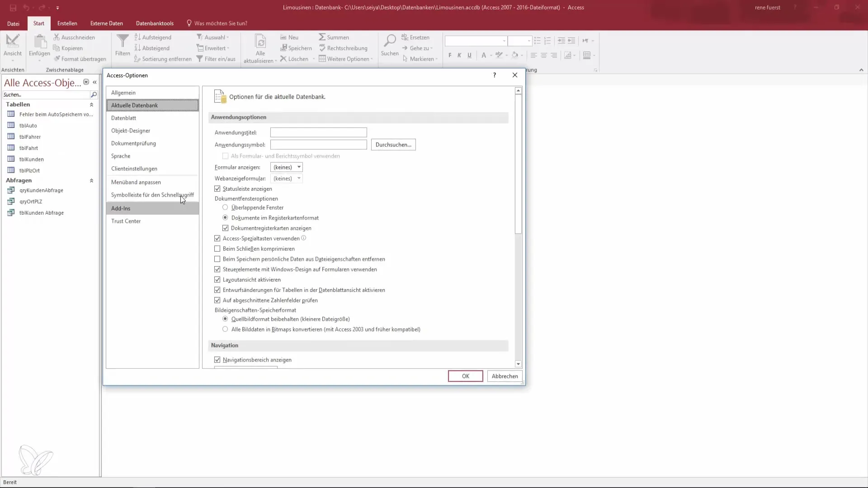
Task: Toggle Navigationsbereich anzeigen checkbox
Action: click(x=217, y=360)
